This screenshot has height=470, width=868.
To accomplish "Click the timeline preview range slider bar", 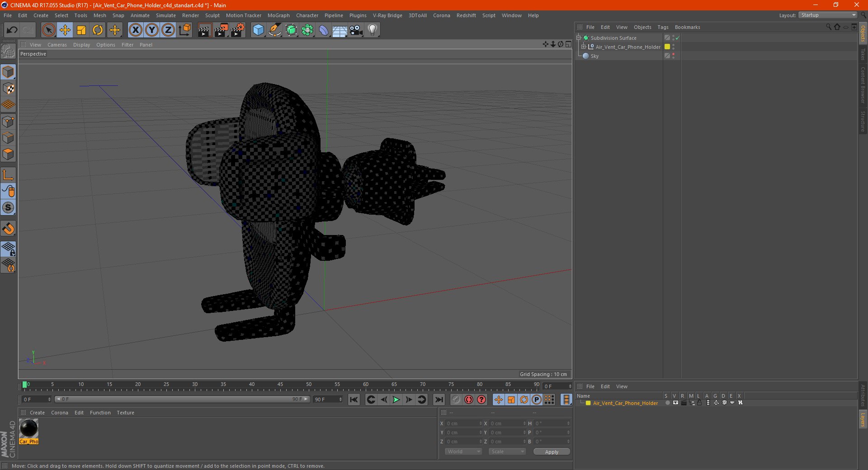I will pyautogui.click(x=182, y=399).
